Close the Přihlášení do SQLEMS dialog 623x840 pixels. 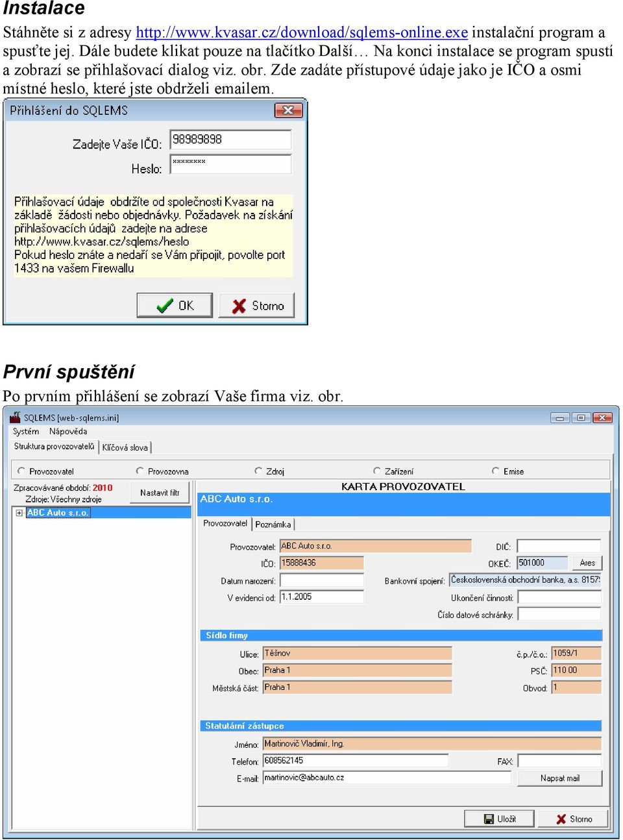click(x=288, y=110)
